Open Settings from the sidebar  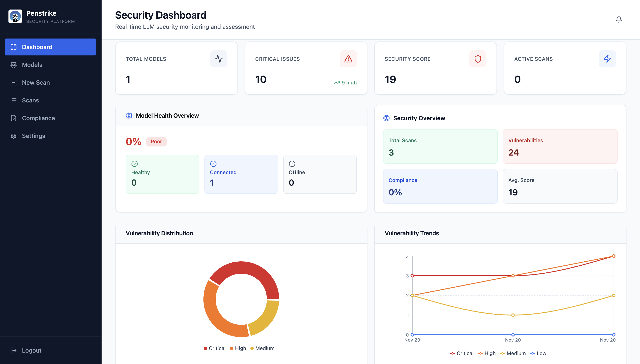coord(14,136)
